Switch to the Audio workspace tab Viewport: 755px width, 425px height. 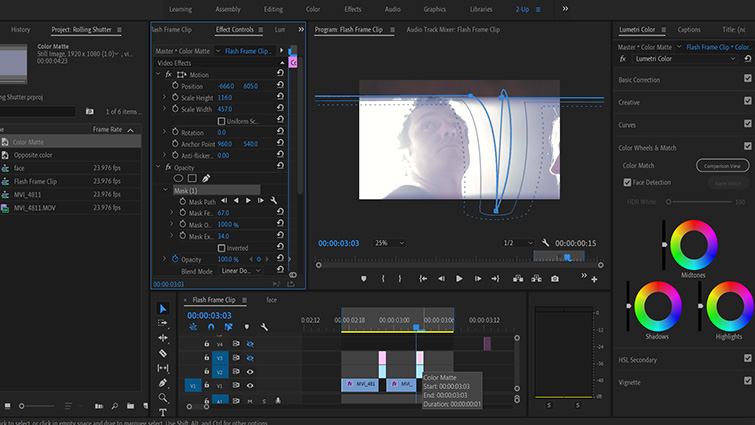pos(392,9)
